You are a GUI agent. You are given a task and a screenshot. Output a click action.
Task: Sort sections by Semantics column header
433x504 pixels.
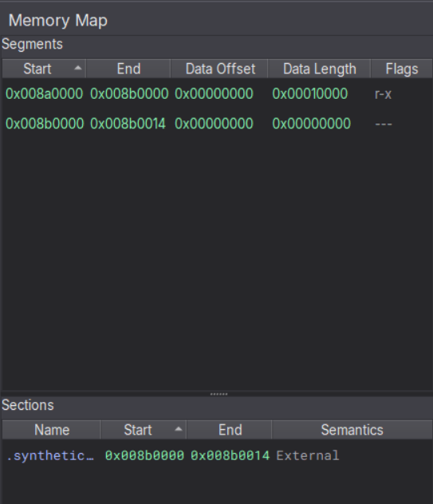352,430
